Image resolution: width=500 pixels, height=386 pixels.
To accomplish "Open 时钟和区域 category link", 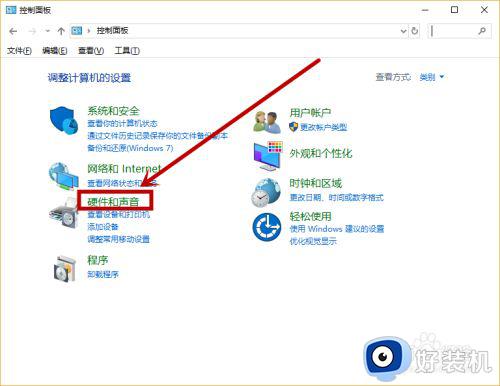I will tap(316, 183).
